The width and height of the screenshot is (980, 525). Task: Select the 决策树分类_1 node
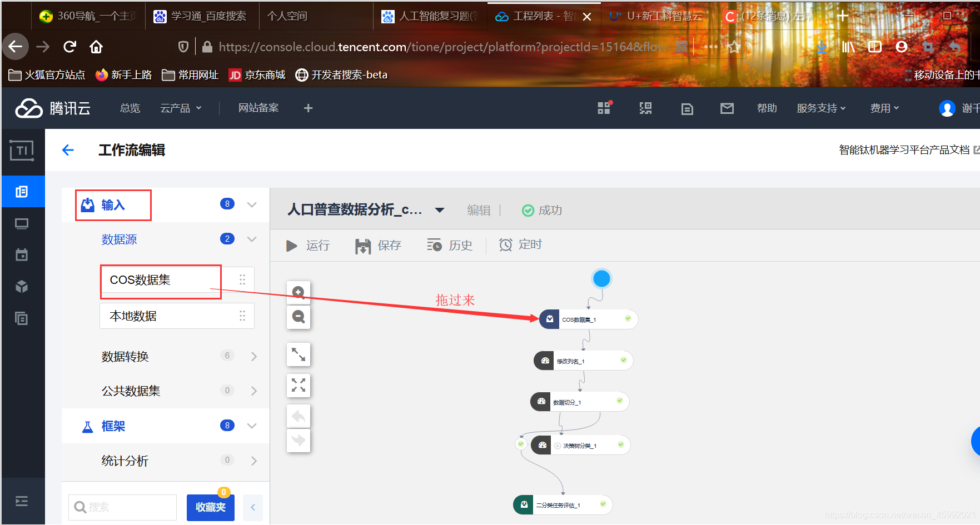581,445
